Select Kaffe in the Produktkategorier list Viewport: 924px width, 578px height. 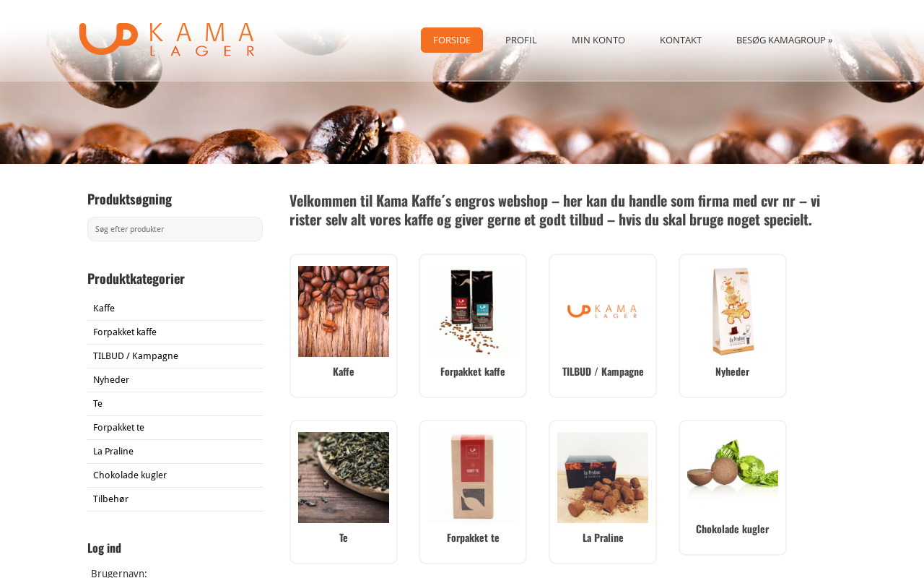pyautogui.click(x=104, y=309)
